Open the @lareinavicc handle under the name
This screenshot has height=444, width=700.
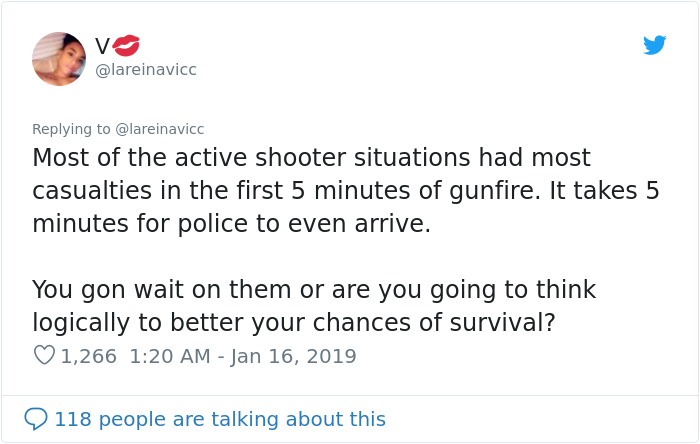[145, 70]
